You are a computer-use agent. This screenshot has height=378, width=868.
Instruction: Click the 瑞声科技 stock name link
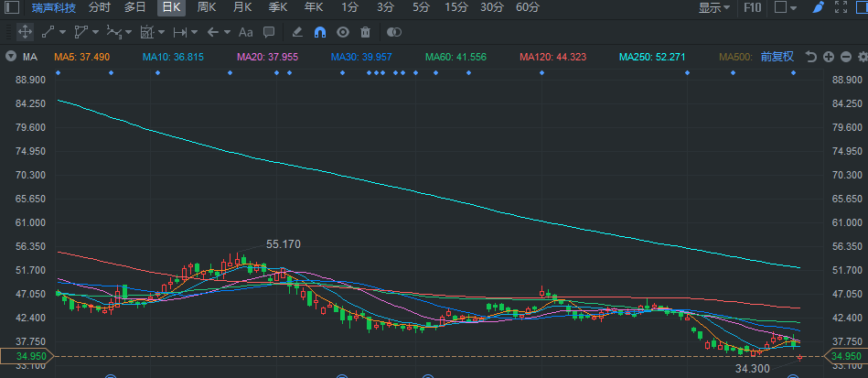tap(54, 7)
